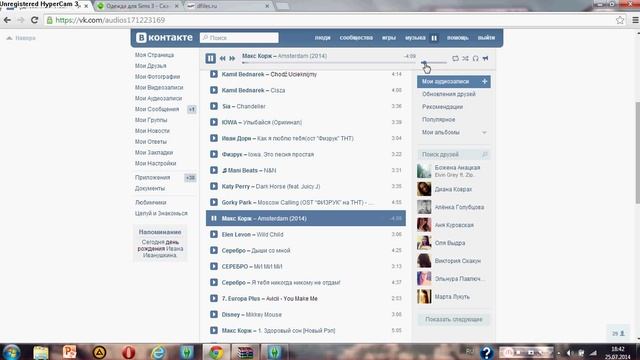
Task: Open Приложения in sidebar
Action: [152, 178]
